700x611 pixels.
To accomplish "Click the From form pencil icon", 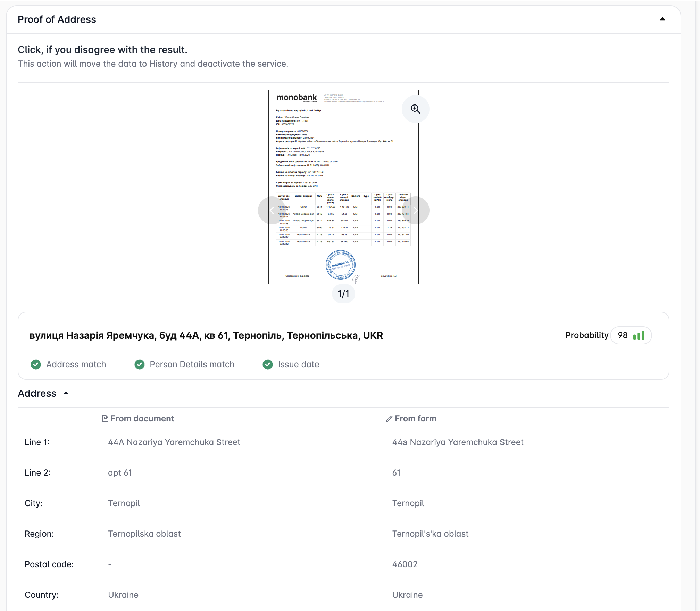I will click(389, 419).
